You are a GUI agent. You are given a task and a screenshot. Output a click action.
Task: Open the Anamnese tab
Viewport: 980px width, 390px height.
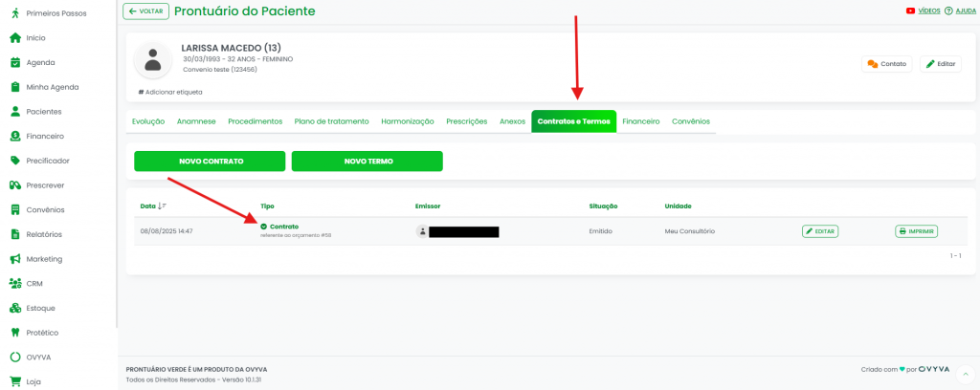[196, 121]
